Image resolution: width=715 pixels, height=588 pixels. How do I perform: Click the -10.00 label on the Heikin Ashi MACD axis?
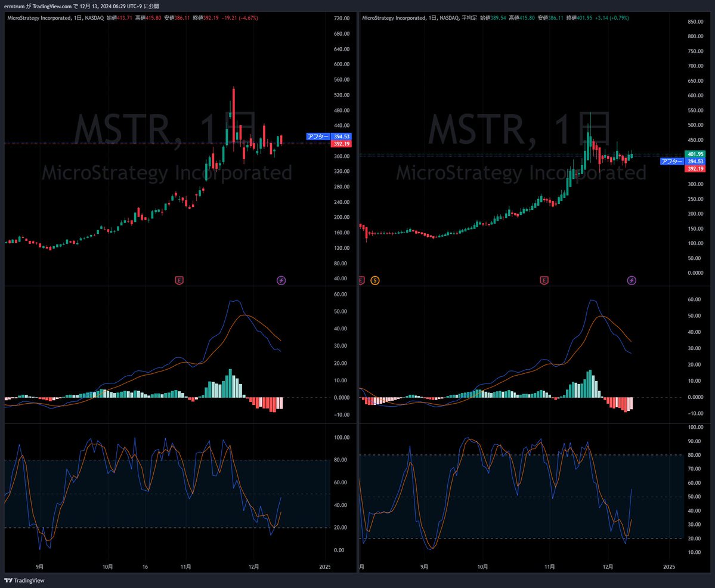tap(695, 414)
